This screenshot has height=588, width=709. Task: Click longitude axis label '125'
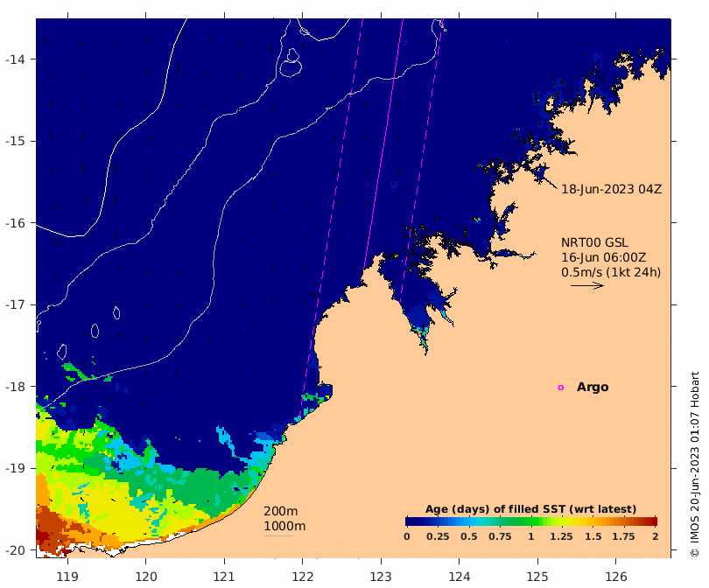coord(537,577)
